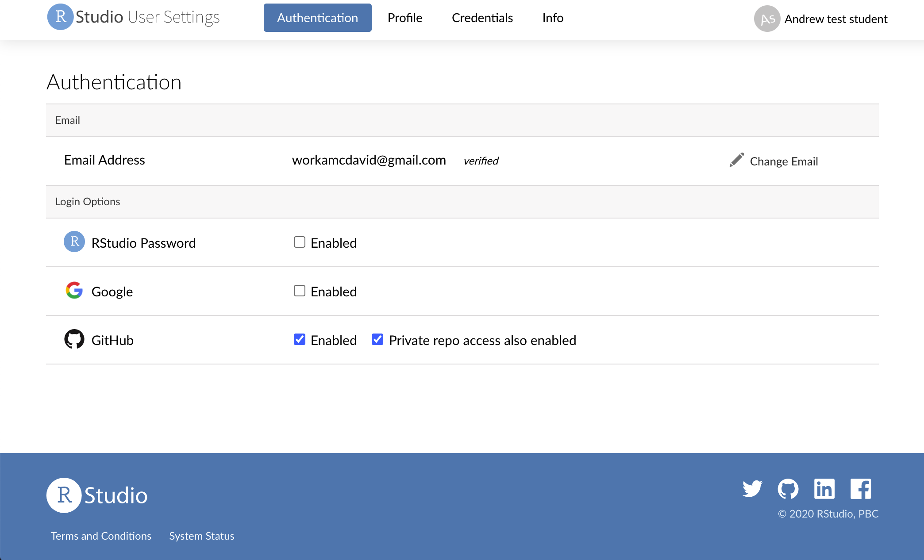Click the pencil edit email icon

(736, 160)
